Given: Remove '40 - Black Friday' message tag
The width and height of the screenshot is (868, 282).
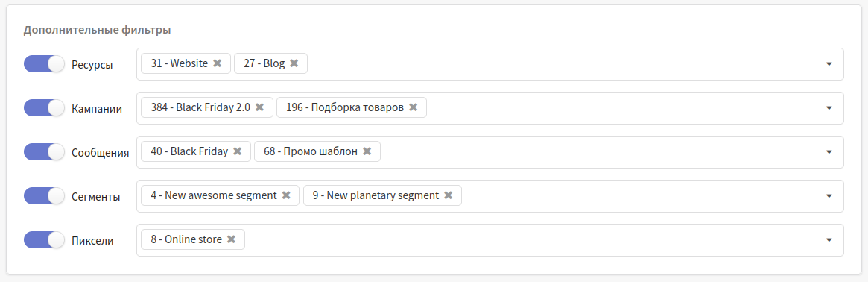Looking at the screenshot, I should tap(238, 151).
